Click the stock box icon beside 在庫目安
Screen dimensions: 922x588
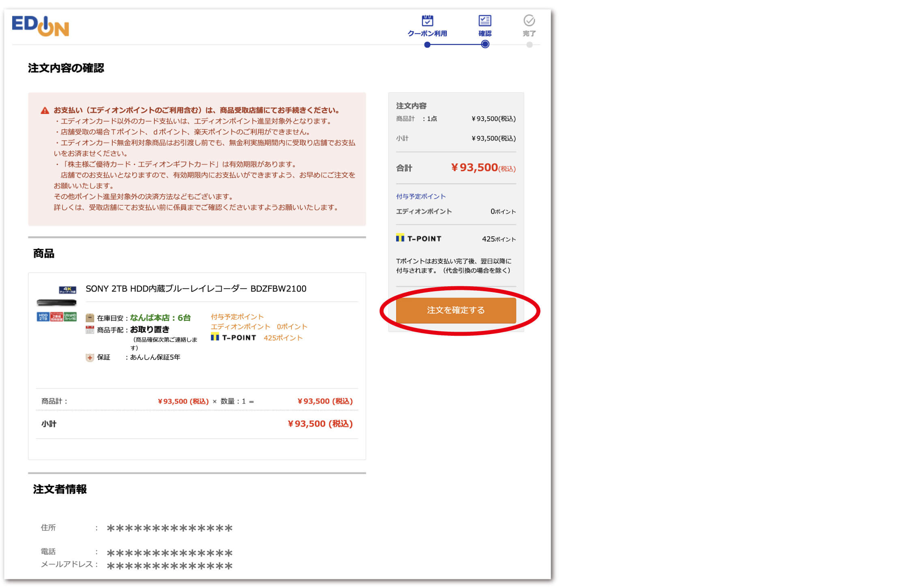coord(90,318)
